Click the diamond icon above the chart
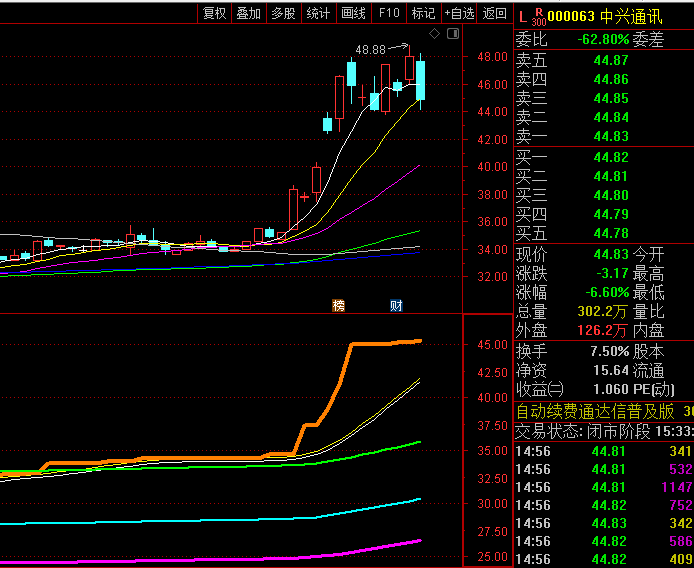This screenshot has height=568, width=694. [x=434, y=33]
